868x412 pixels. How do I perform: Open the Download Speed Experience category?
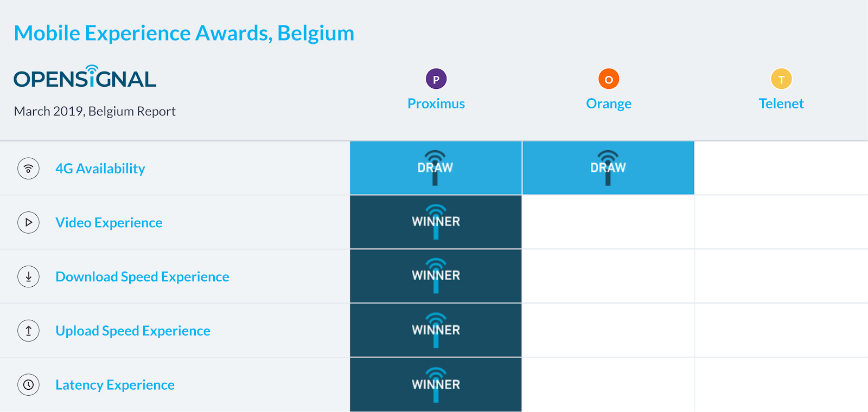142,277
